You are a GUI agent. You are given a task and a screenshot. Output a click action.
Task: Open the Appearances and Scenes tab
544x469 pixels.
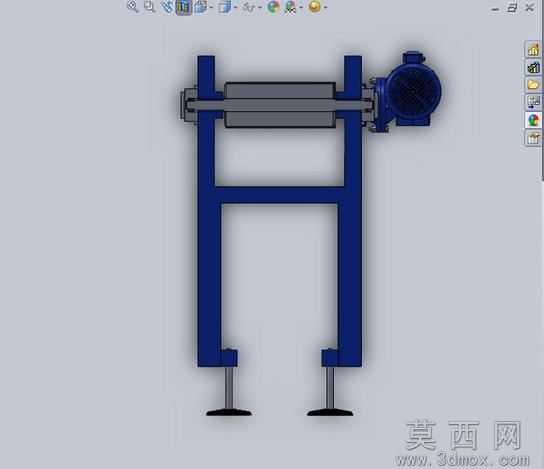pos(533,120)
